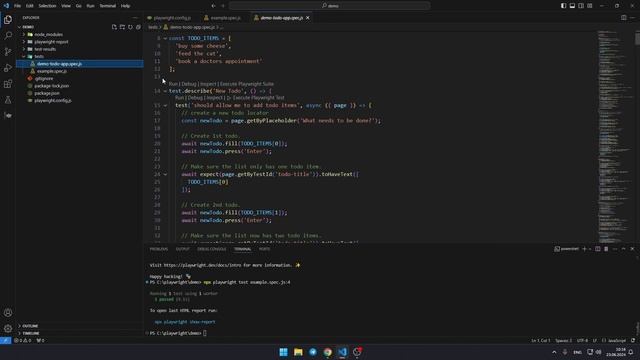
Task: Switch to the DEBUG CONSOLE panel tab
Action: (211, 249)
